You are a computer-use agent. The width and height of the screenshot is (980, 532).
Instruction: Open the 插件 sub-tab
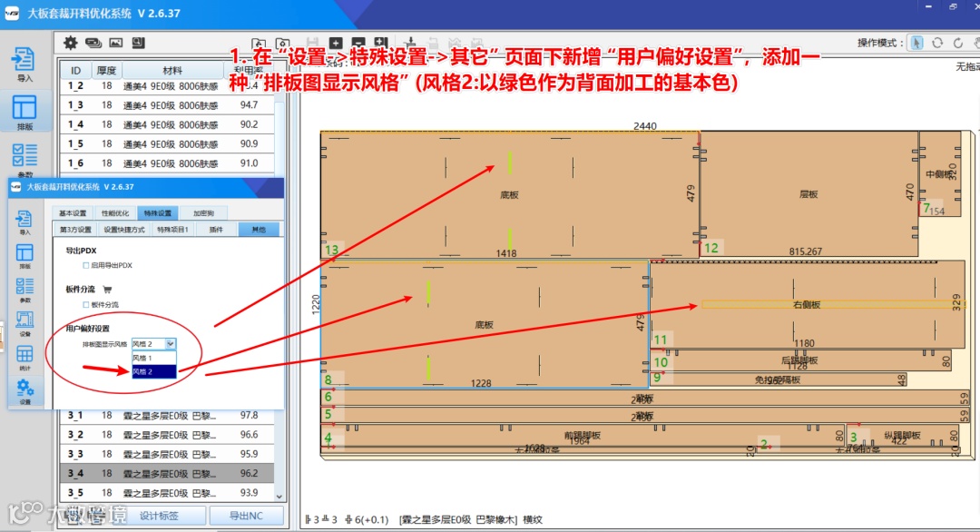216,230
